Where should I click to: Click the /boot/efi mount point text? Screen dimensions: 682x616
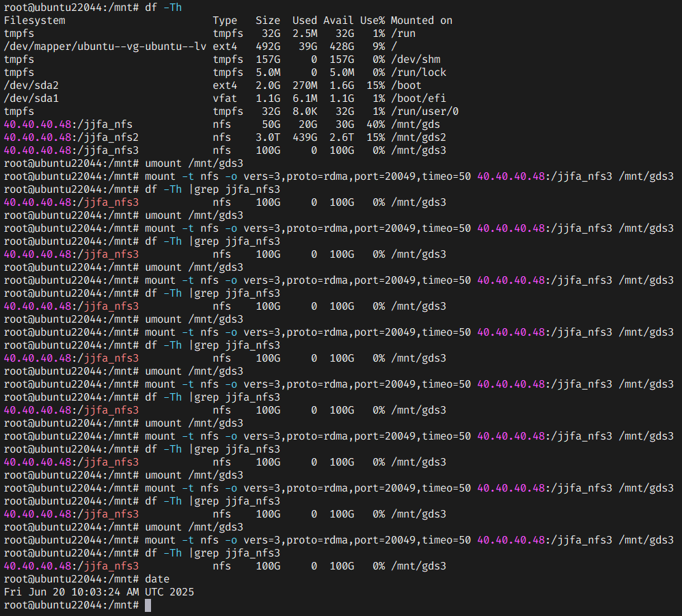(418, 98)
